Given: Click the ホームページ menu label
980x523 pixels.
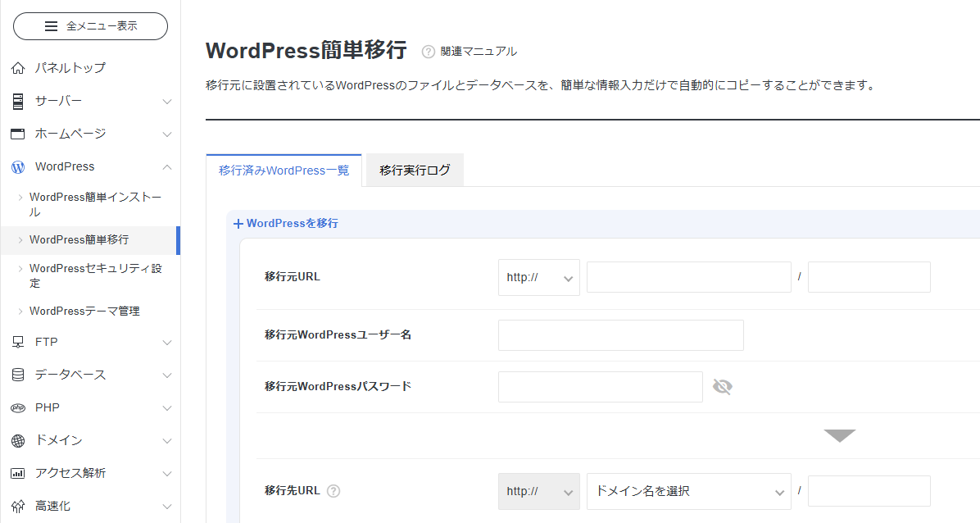Looking at the screenshot, I should pyautogui.click(x=70, y=134).
